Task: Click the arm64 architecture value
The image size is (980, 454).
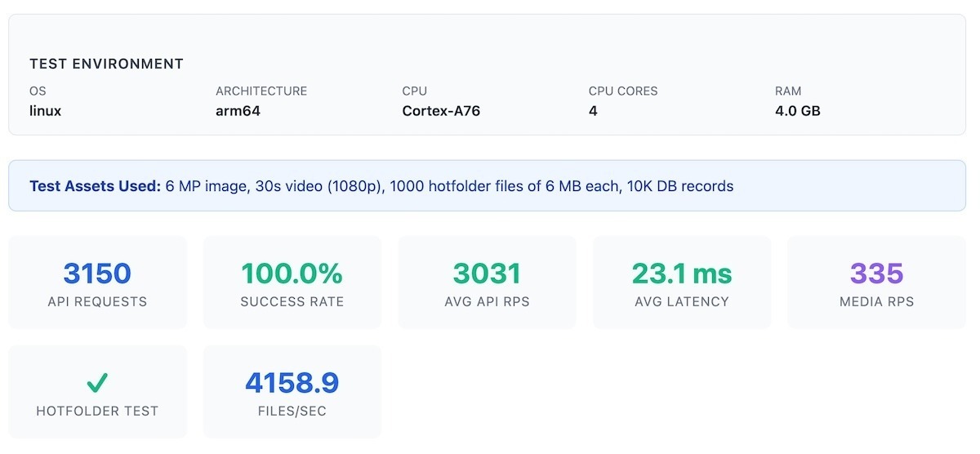Action: [238, 110]
